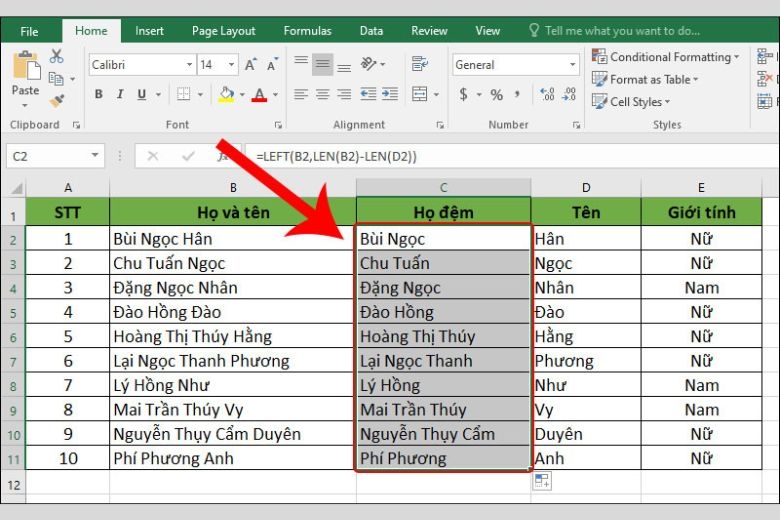Click the Auto Fill Options icon
The image size is (780, 520).
(542, 481)
